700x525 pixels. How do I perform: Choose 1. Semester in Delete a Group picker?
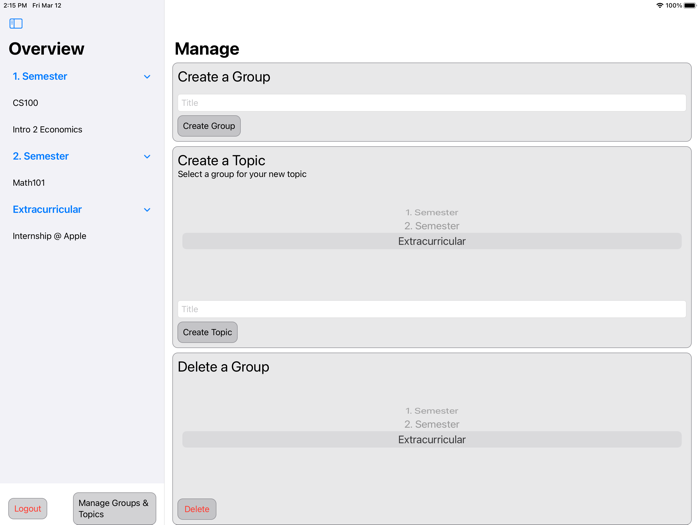coord(431,411)
